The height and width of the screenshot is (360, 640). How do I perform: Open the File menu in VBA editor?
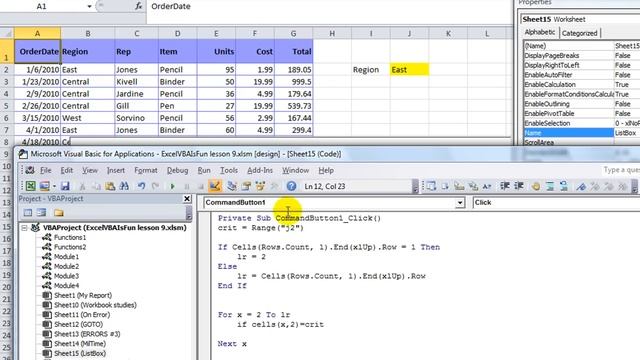pos(46,170)
